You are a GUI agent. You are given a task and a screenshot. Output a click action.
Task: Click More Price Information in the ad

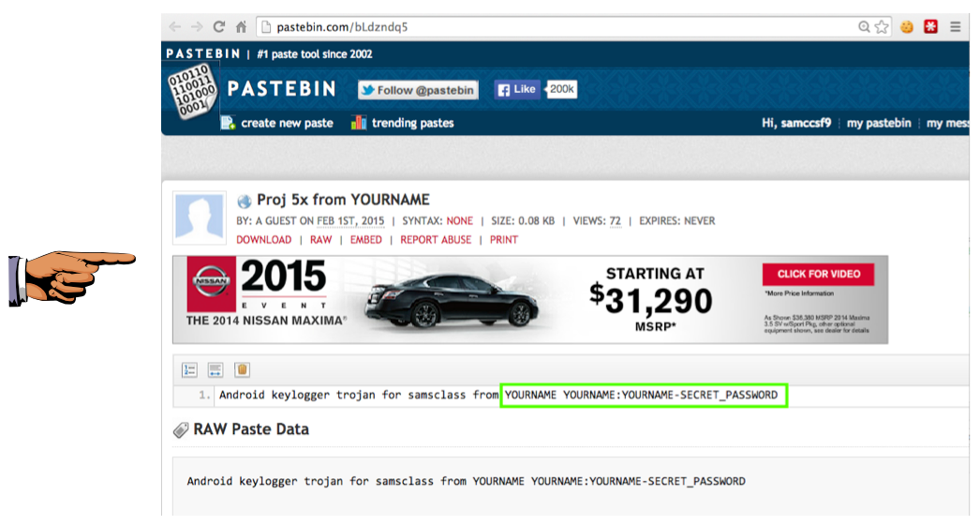(799, 293)
